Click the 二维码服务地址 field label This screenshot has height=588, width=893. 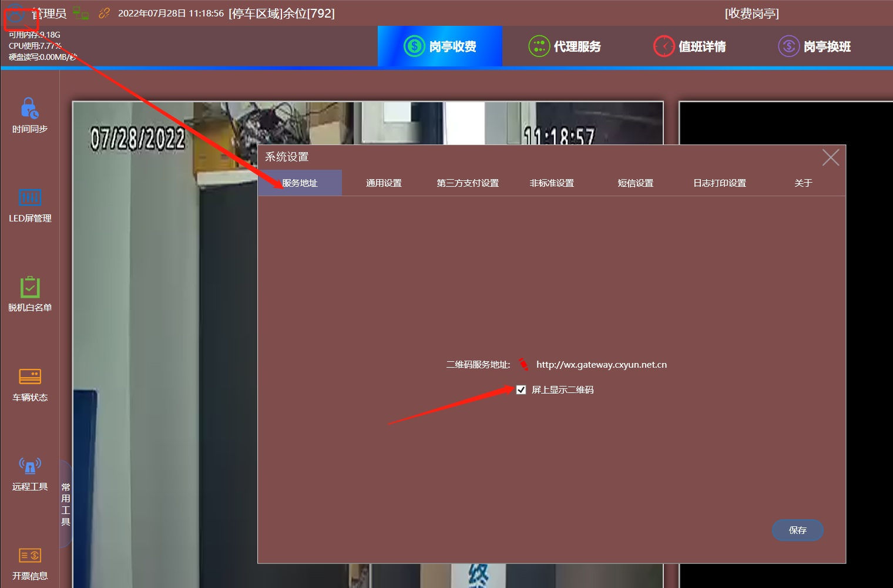point(478,365)
